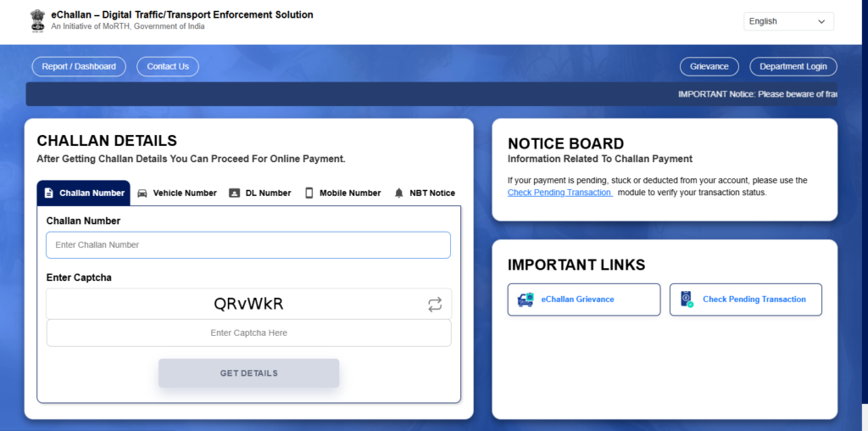The height and width of the screenshot is (431, 868).
Task: Click the captcha text QRvWkR
Action: [x=248, y=304]
